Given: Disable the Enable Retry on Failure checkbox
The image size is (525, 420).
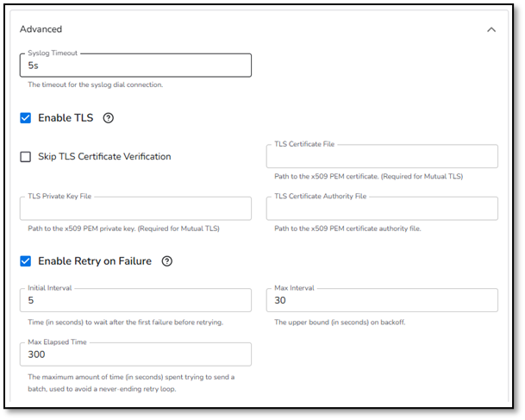Looking at the screenshot, I should [26, 261].
